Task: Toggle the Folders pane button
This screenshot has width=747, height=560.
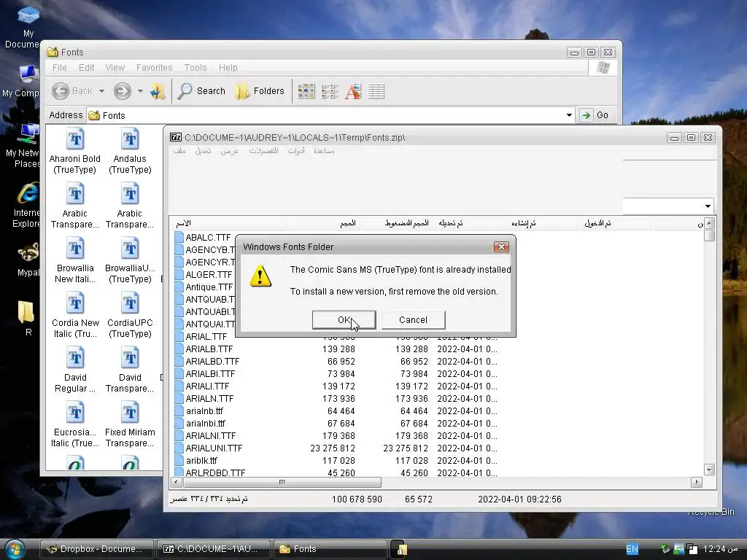Action: [260, 91]
